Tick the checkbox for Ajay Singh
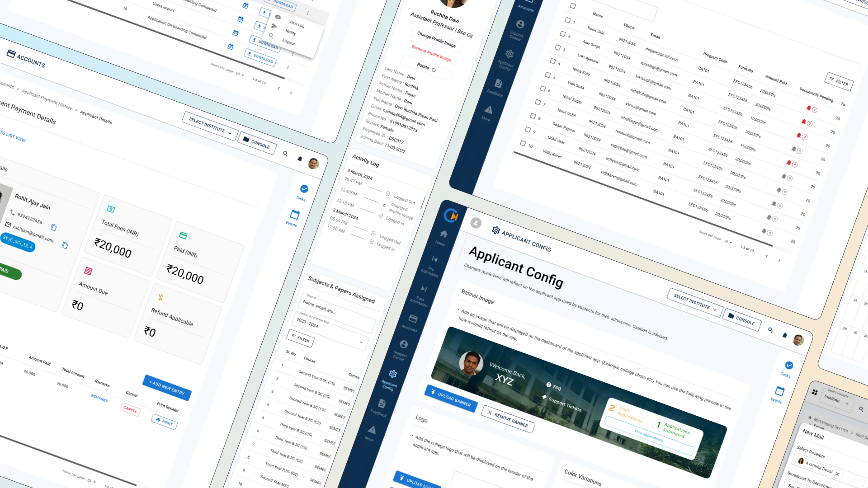This screenshot has width=868, height=488. (563, 33)
